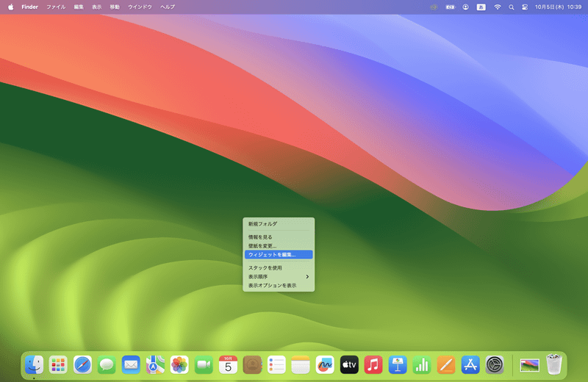Open the Contacts app icon
The image size is (588, 382).
tap(252, 365)
